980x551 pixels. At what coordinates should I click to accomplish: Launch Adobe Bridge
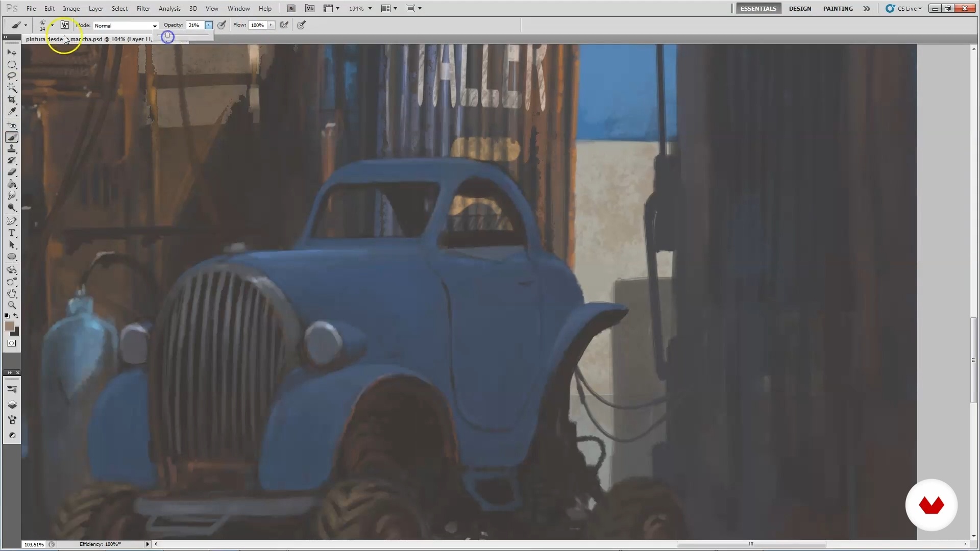pos(291,9)
